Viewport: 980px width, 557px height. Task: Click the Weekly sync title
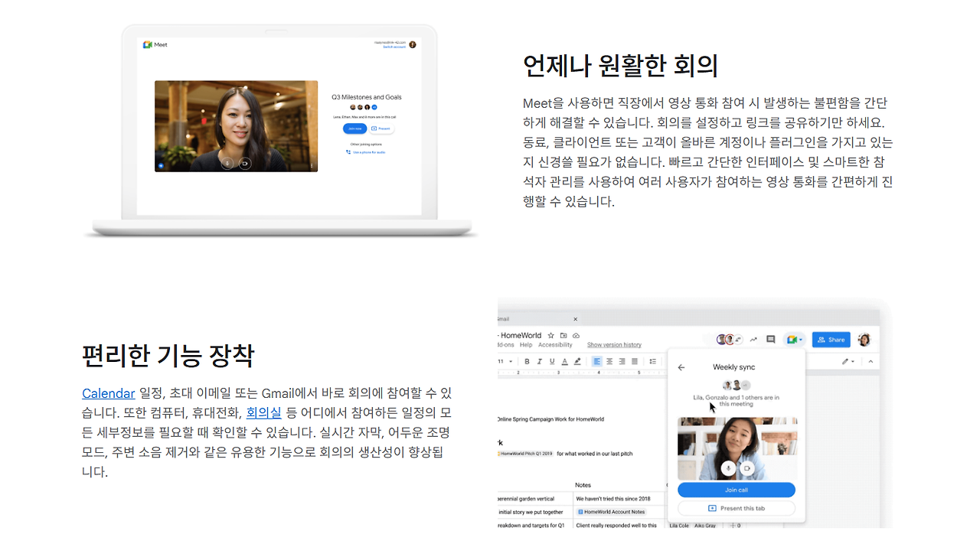[734, 367]
